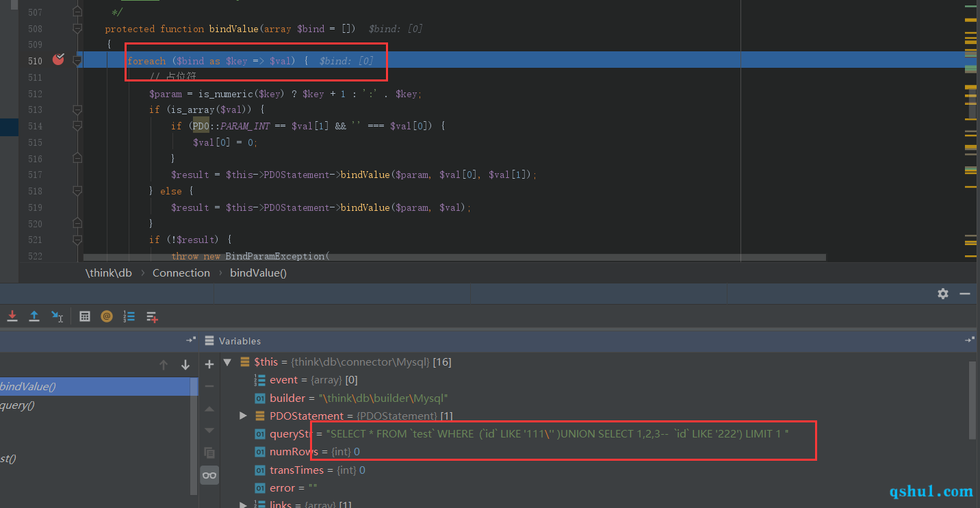Select the query() frame in Frames list

(94, 405)
